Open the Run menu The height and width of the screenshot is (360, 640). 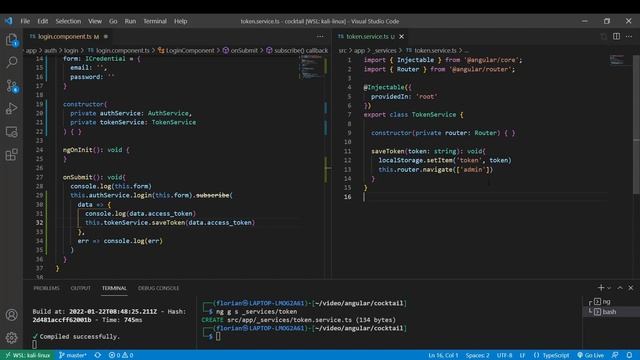click(130, 21)
